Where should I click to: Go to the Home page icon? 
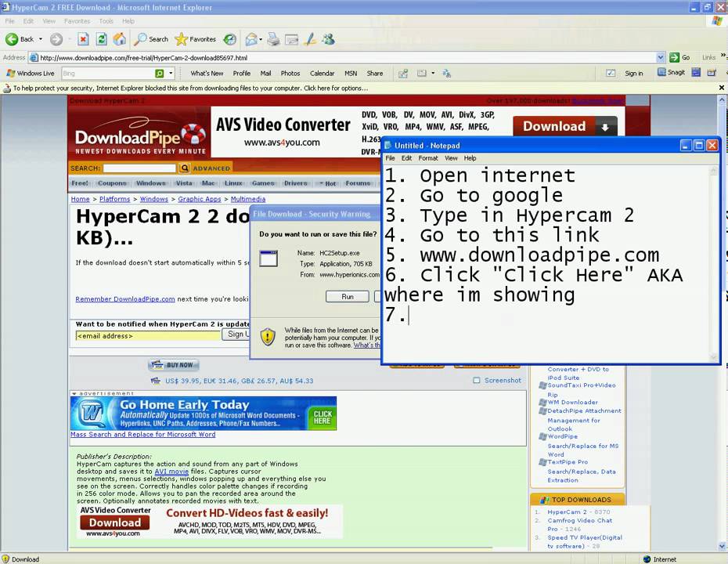[x=119, y=39]
